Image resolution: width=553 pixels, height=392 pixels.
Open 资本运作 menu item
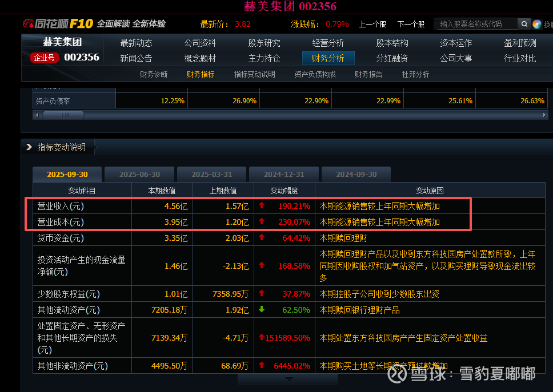(456, 43)
